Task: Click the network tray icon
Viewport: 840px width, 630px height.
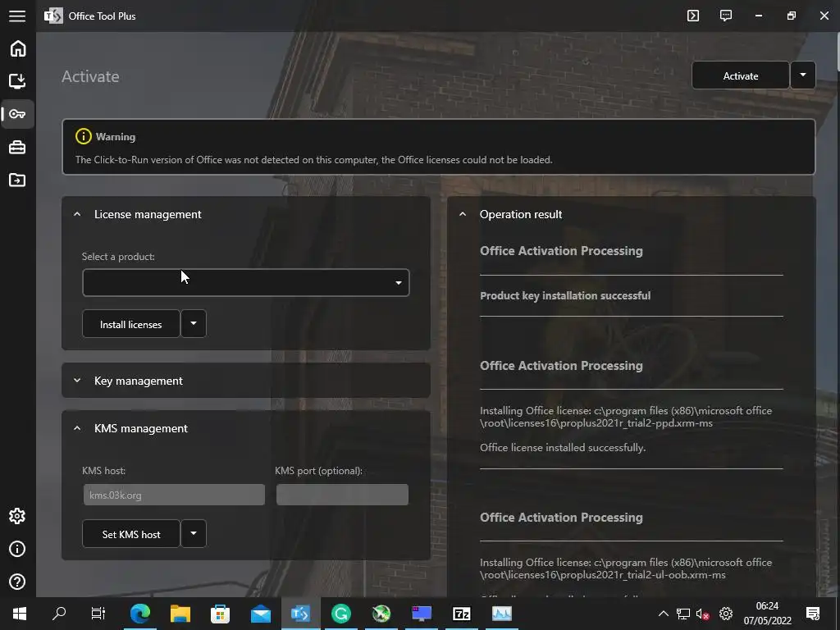Action: 683,614
